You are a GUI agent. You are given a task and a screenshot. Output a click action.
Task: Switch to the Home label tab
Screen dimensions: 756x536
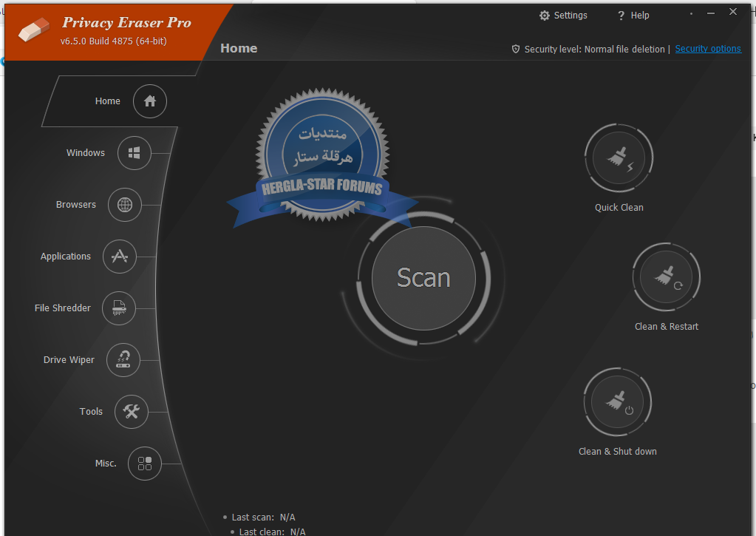[x=107, y=101]
